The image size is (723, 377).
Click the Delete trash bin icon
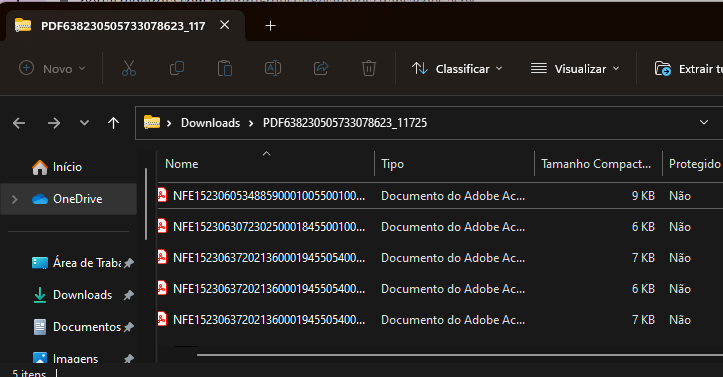click(x=369, y=69)
